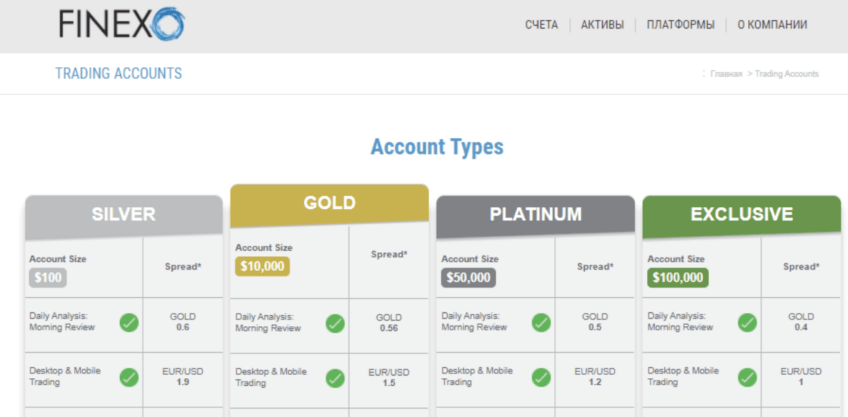Open the О КОМПАНИИ menu item
The width and height of the screenshot is (848, 417).
(772, 25)
